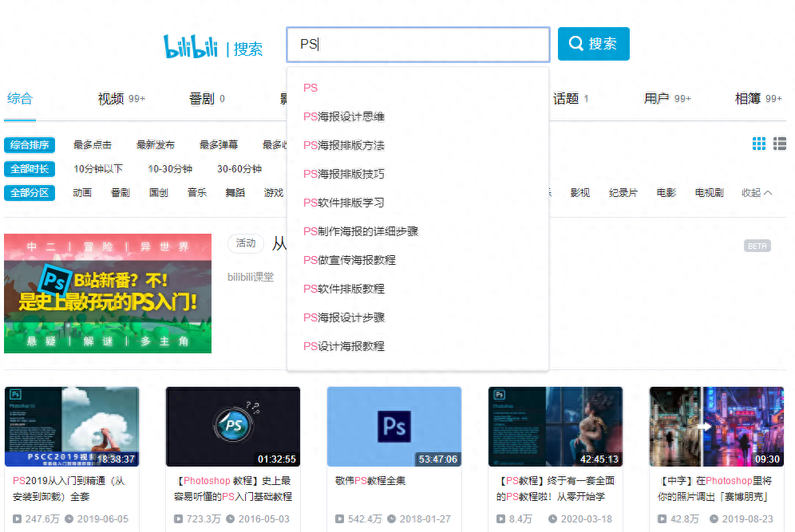
Task: Open title 终于有一套全面的PS教程啦
Action: coord(556,488)
